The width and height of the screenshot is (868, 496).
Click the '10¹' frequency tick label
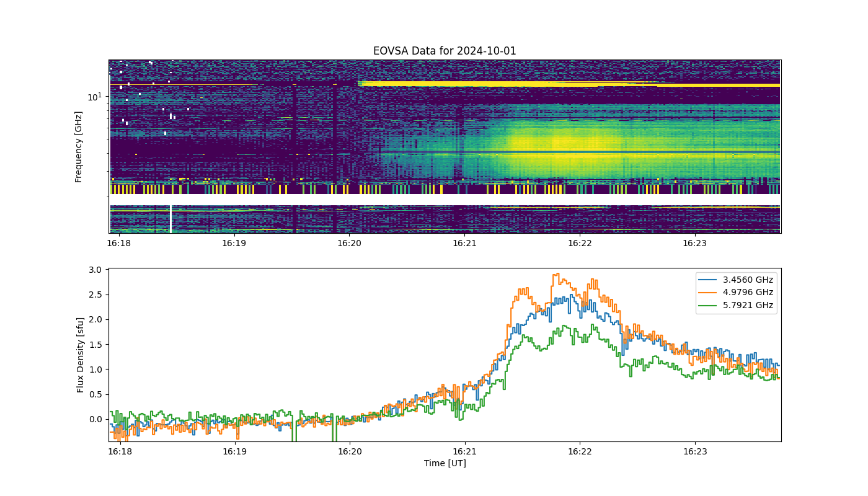coord(95,96)
